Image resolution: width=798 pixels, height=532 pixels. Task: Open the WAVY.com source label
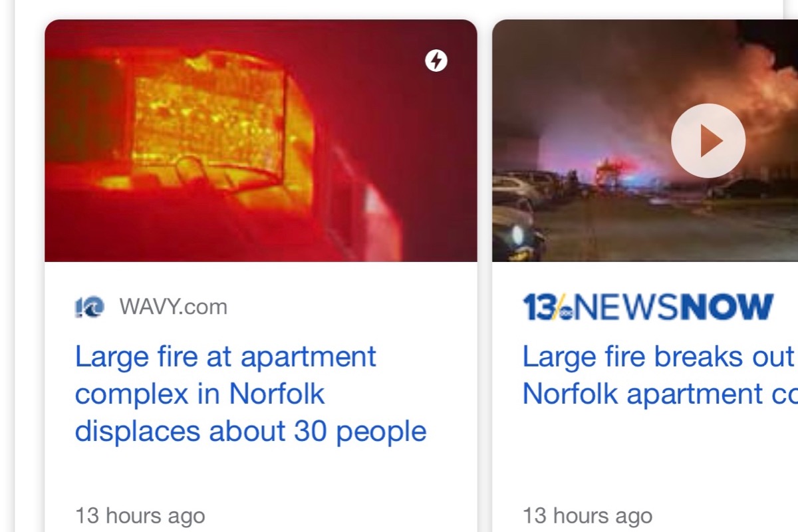coord(173,307)
